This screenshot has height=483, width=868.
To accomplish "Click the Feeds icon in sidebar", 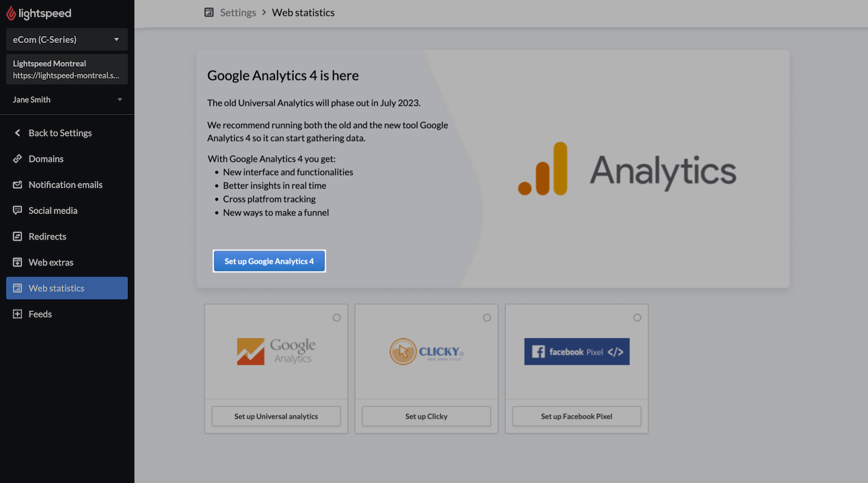I will 17,314.
